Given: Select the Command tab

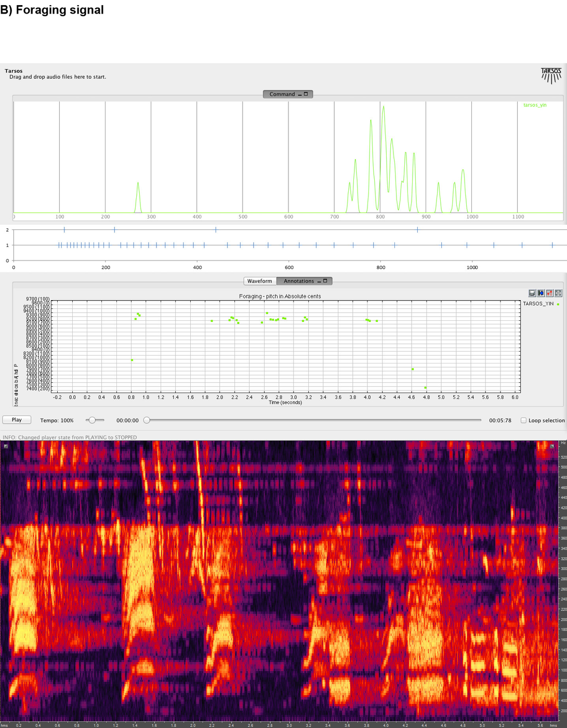Looking at the screenshot, I should pyautogui.click(x=282, y=94).
